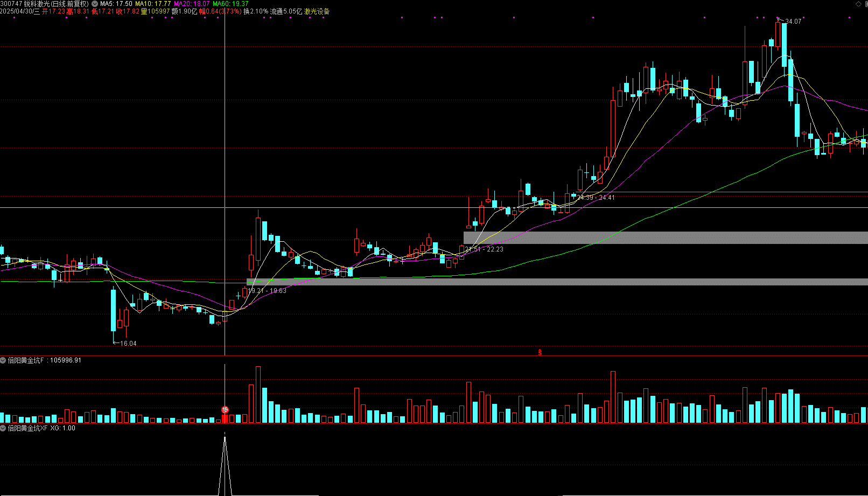868x496 pixels.
Task: Click the 倍阳黄金坑F : 105996.91 indicator label
Action: (x=44, y=360)
